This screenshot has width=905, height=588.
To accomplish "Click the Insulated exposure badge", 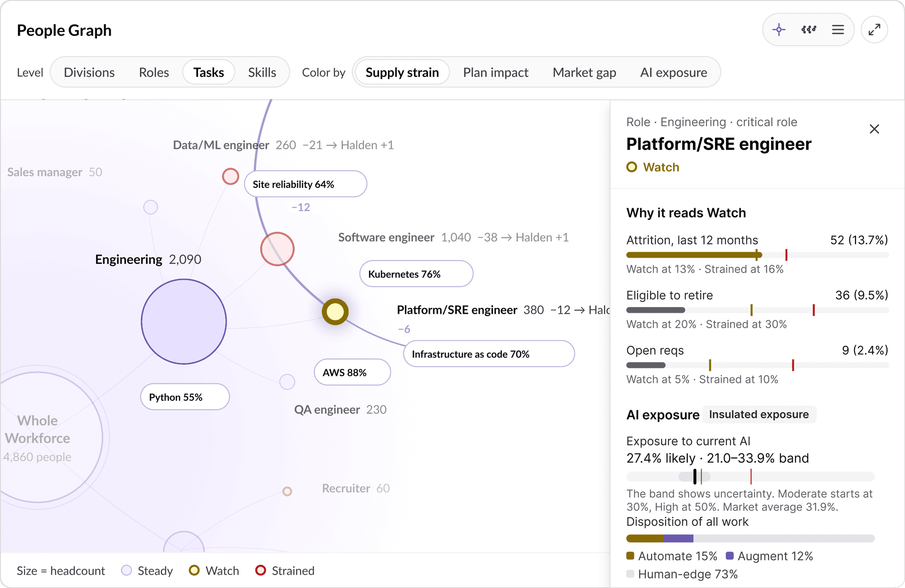I will 759,414.
